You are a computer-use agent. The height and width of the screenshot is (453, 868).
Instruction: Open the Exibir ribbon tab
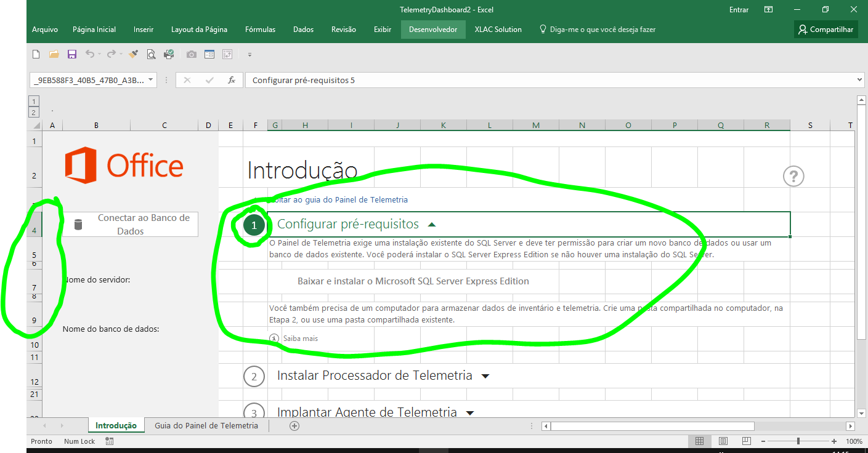click(383, 29)
